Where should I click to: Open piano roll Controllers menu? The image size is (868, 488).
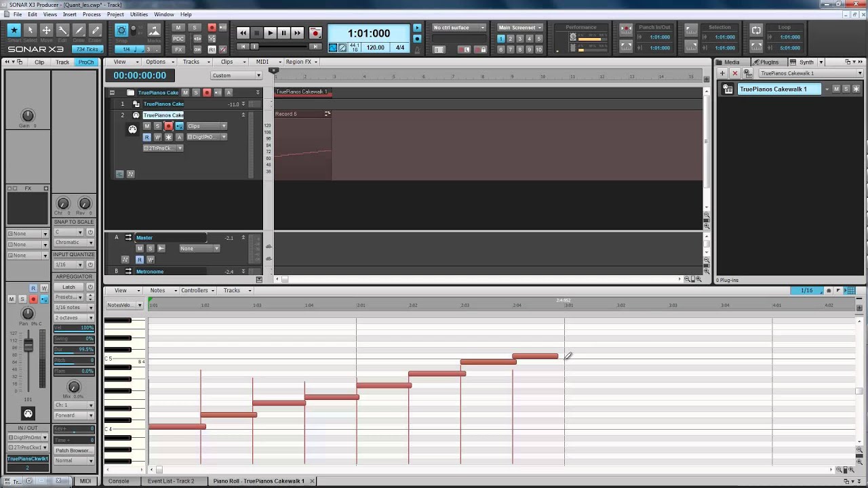(x=197, y=290)
